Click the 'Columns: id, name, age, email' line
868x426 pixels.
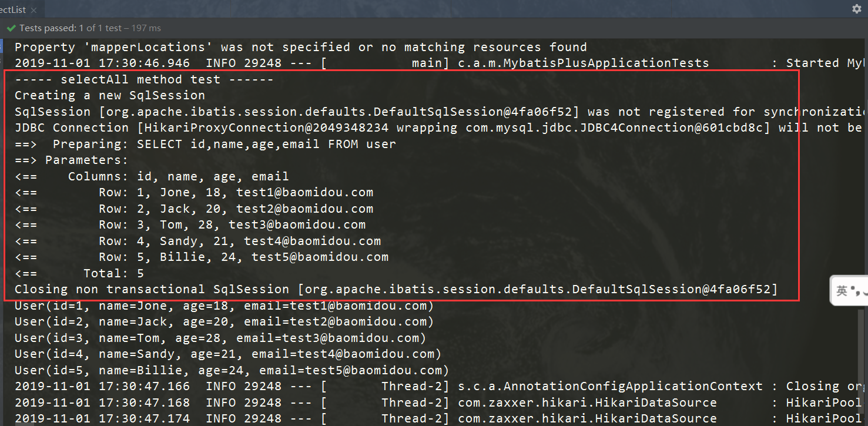[x=152, y=176]
